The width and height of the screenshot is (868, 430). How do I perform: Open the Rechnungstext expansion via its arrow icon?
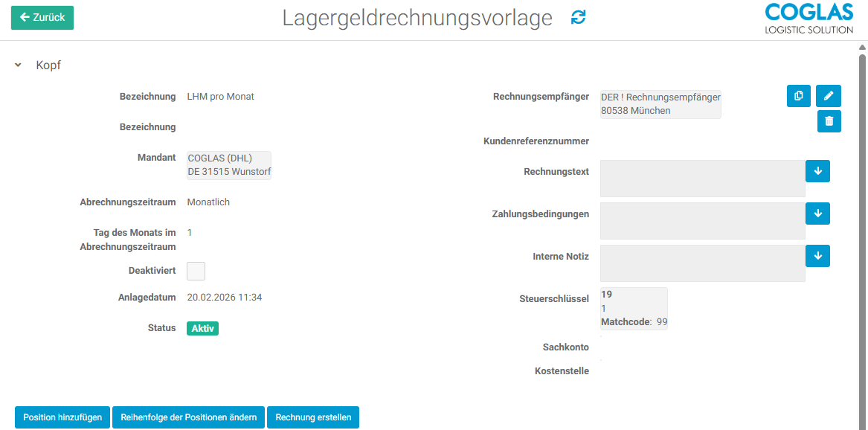(x=817, y=171)
